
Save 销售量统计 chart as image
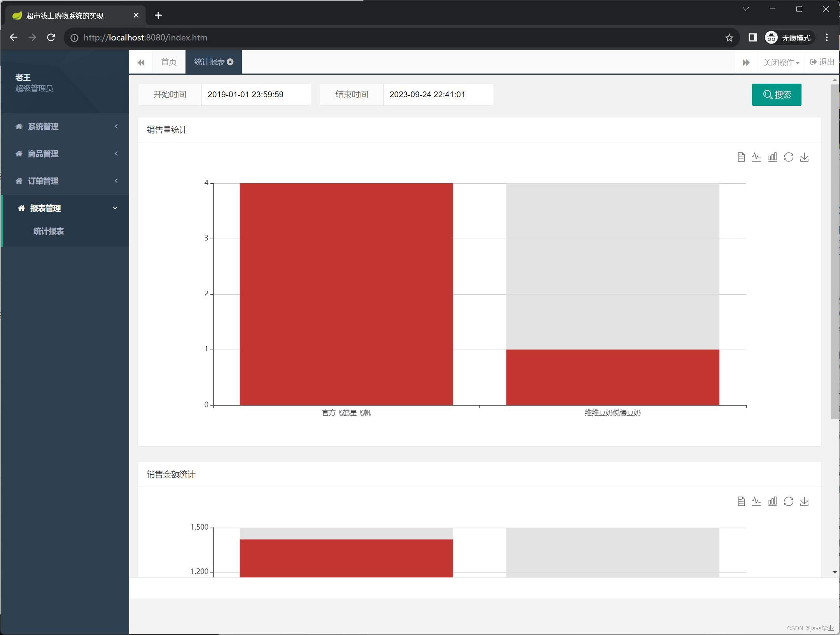[804, 157]
